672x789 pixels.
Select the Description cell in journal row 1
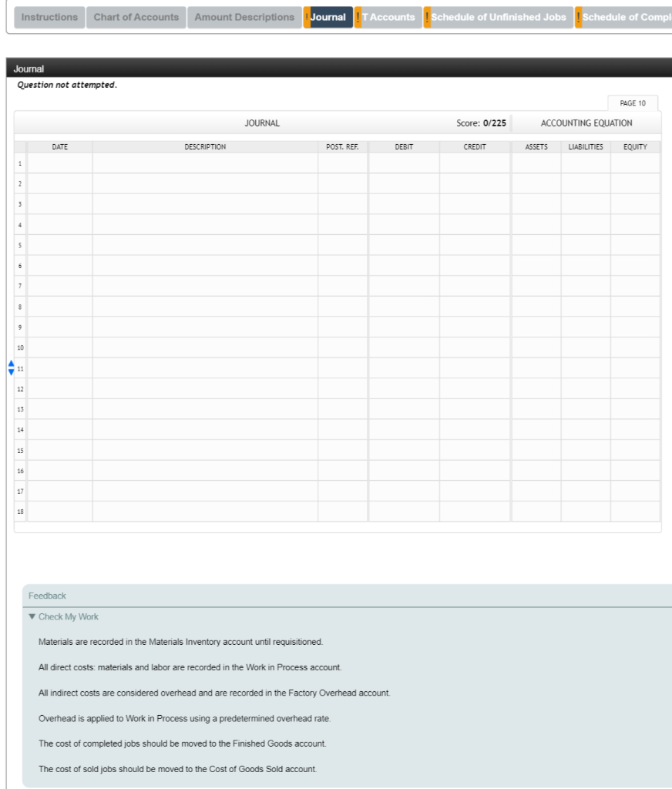tap(205, 163)
